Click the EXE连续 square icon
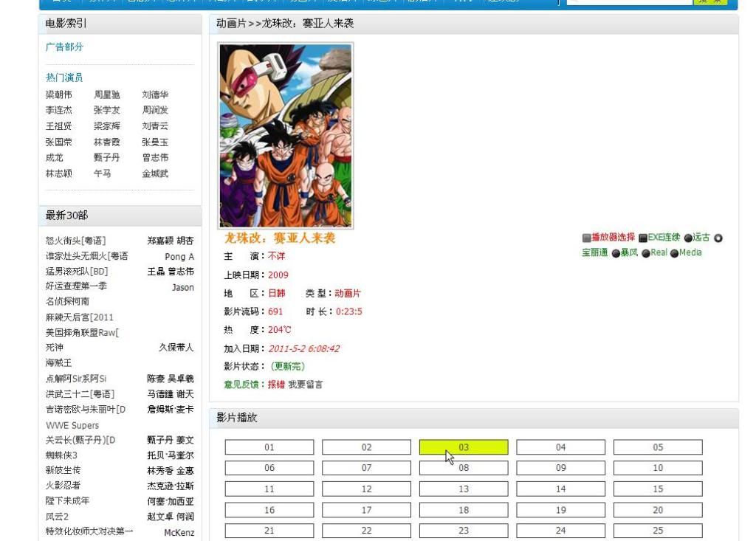 click(643, 238)
